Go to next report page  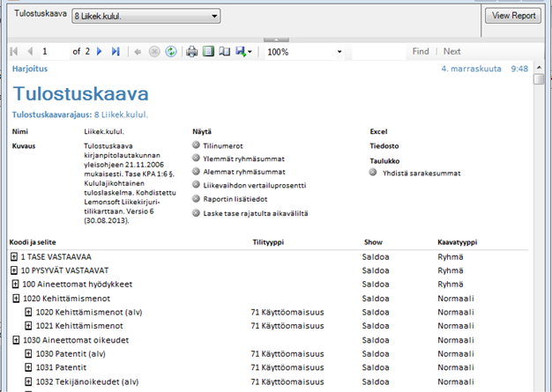(99, 52)
